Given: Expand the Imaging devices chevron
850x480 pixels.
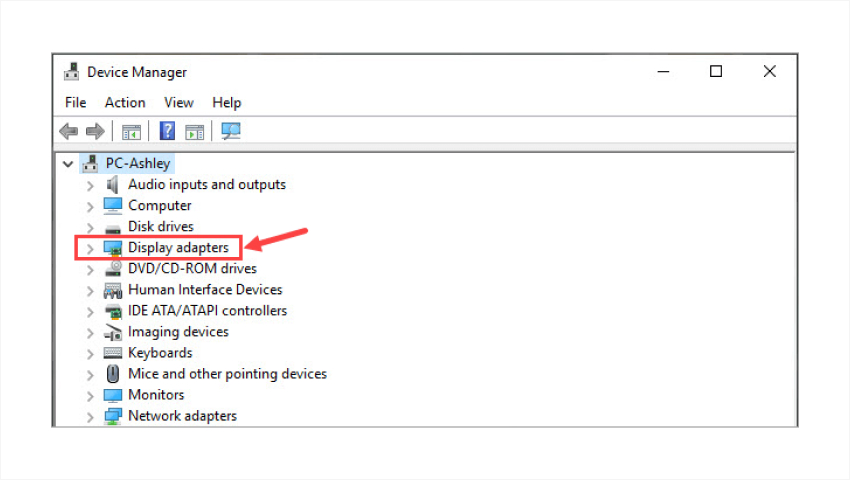Looking at the screenshot, I should point(90,333).
